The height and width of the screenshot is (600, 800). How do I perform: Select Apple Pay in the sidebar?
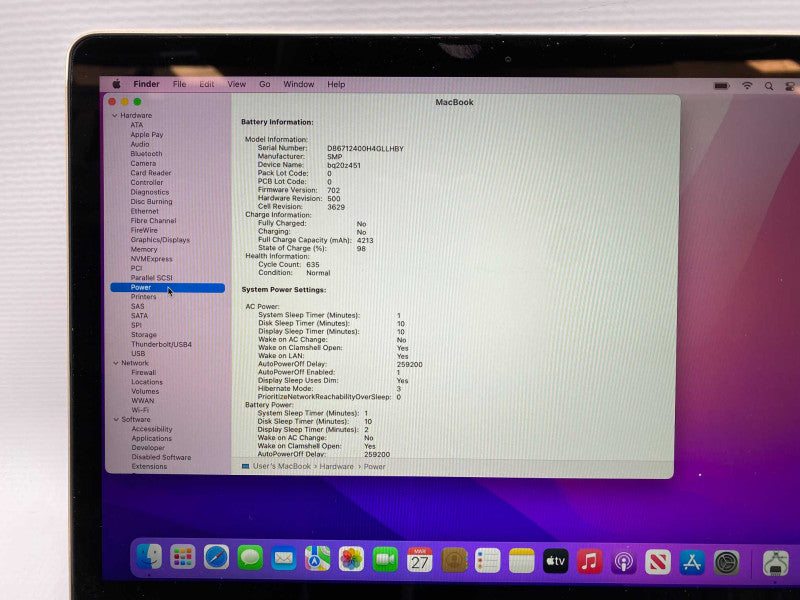point(146,135)
